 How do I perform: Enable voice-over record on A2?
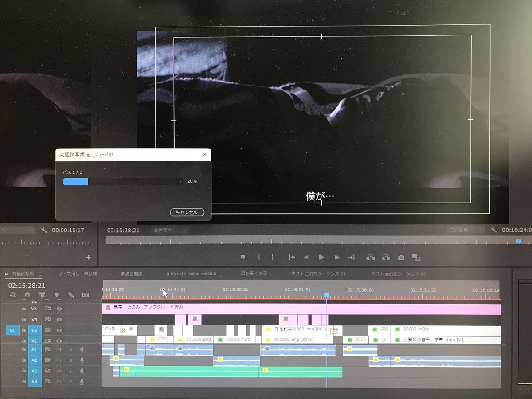click(x=82, y=360)
